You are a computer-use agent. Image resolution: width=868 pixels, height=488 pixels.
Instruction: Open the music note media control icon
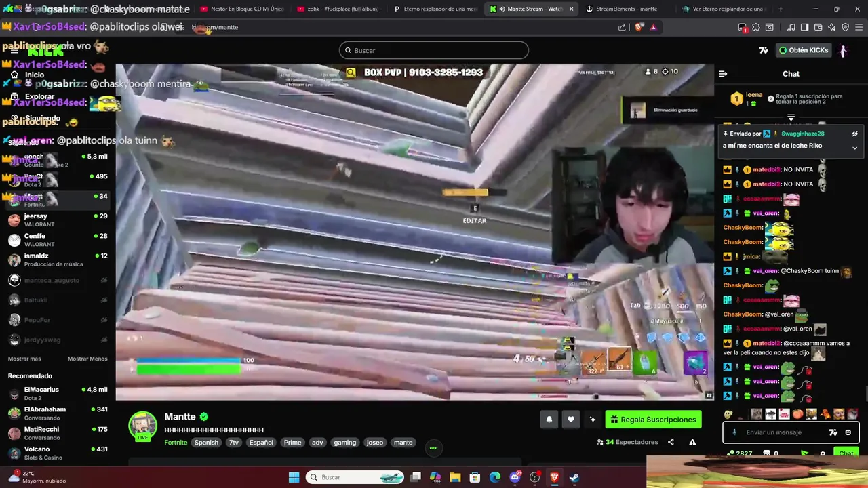791,27
